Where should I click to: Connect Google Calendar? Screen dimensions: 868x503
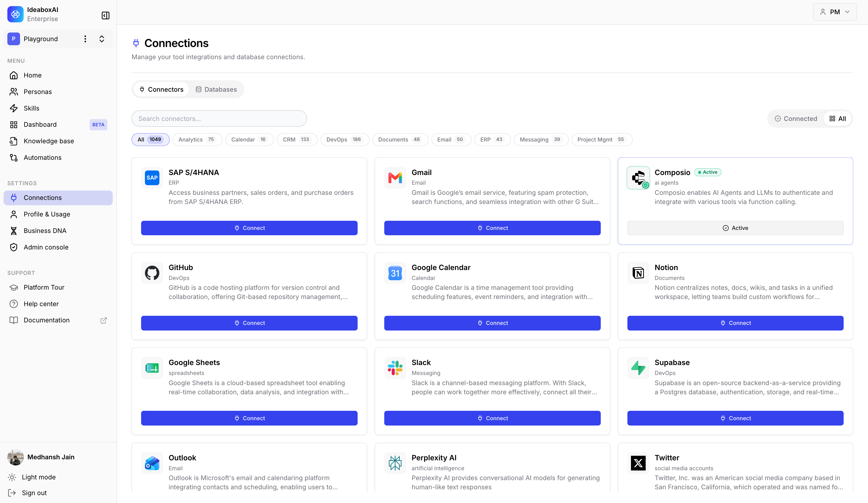492,323
